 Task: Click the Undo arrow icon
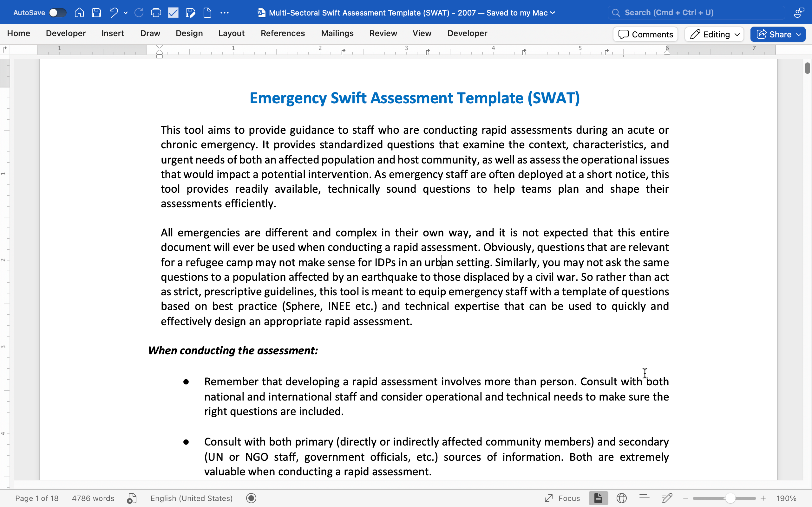[x=114, y=13]
